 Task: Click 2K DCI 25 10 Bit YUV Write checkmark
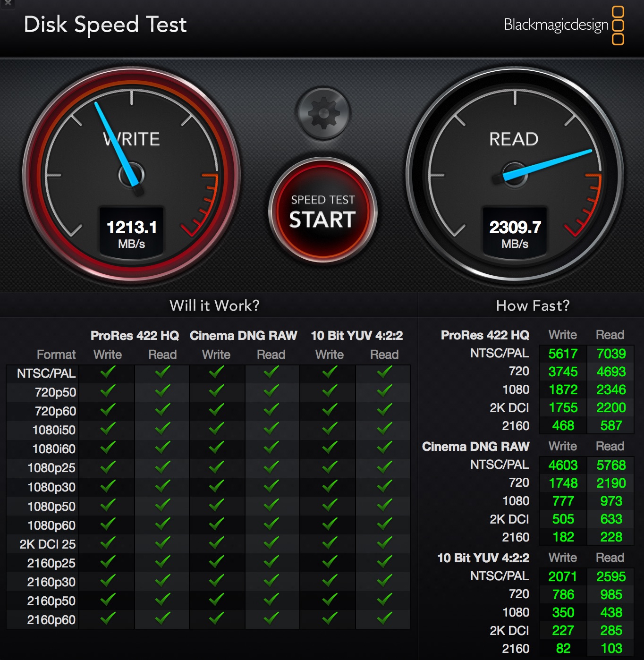click(x=330, y=543)
